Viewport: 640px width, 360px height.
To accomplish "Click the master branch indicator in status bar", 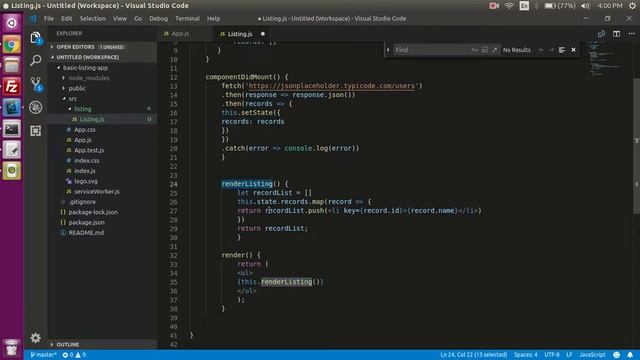I will (x=43, y=355).
